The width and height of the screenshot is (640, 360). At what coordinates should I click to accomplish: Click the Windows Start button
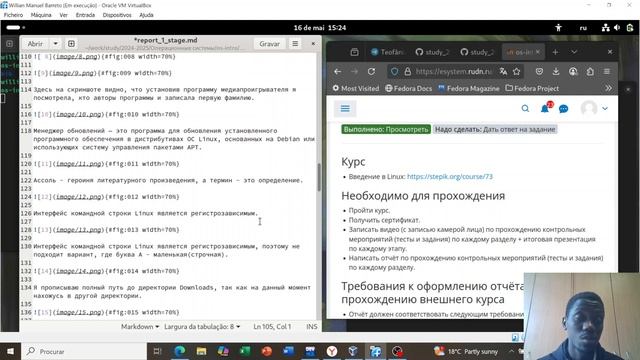click(x=10, y=351)
